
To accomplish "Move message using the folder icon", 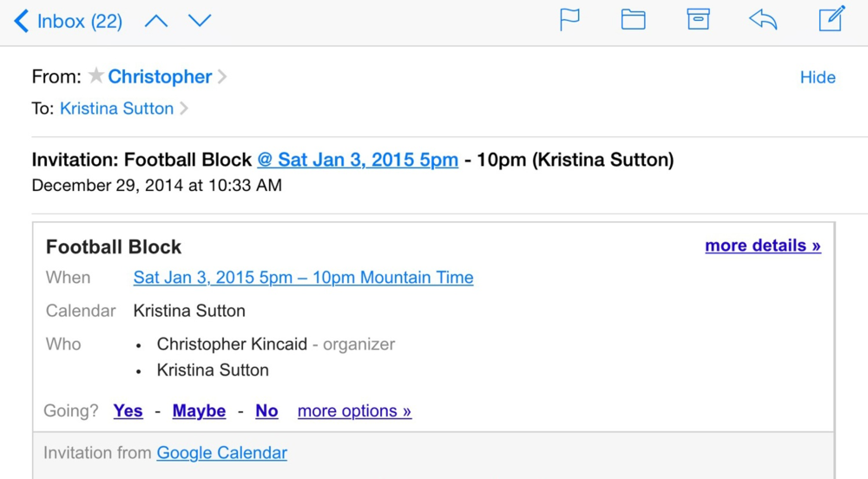I will pos(634,21).
